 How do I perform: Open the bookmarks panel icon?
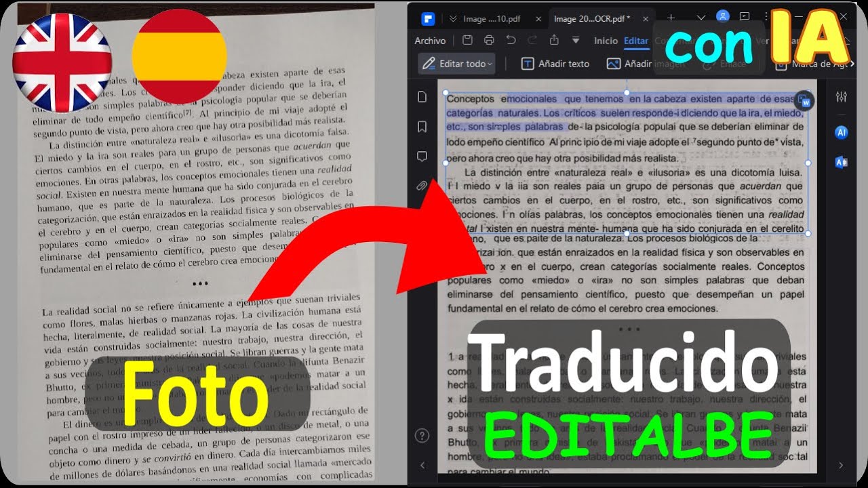pyautogui.click(x=422, y=127)
